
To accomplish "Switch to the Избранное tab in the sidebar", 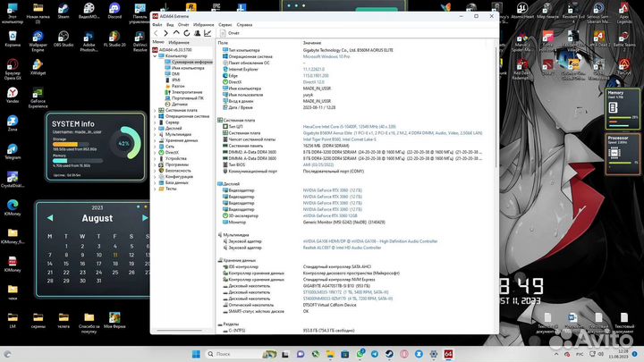I will (x=179, y=42).
